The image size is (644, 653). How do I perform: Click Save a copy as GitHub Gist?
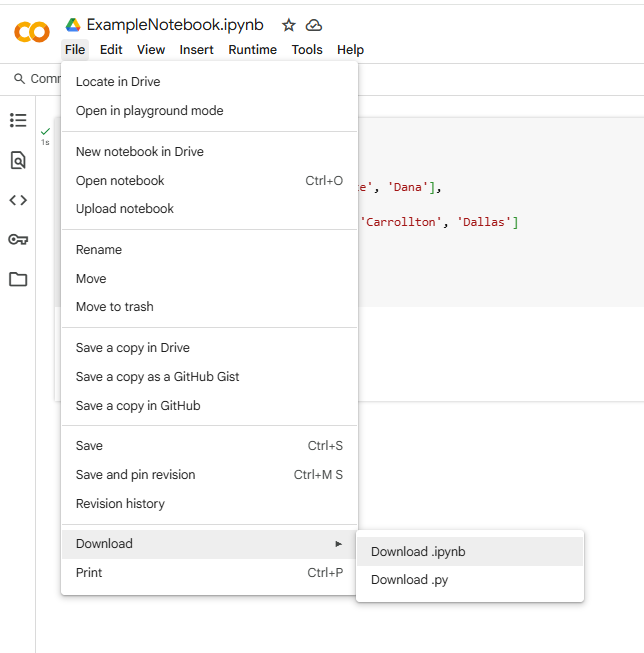tap(157, 377)
